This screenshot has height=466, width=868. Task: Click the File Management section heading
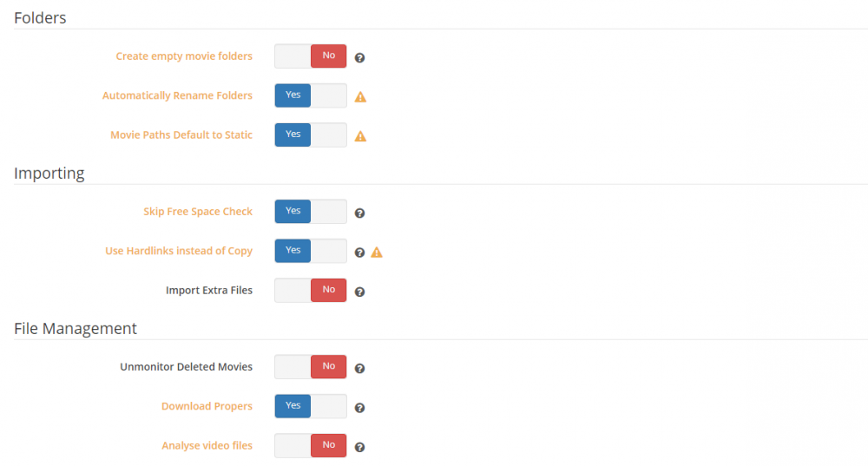pyautogui.click(x=76, y=329)
